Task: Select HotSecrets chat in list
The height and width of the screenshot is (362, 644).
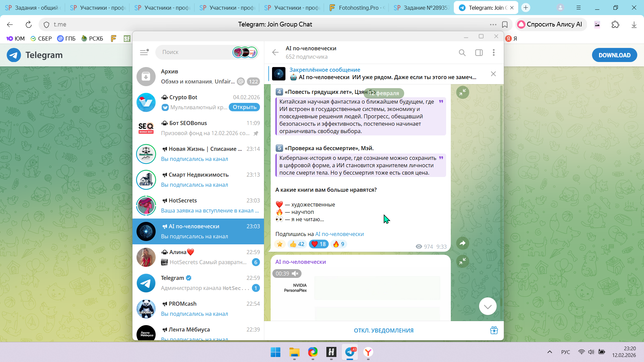Action: (x=198, y=205)
